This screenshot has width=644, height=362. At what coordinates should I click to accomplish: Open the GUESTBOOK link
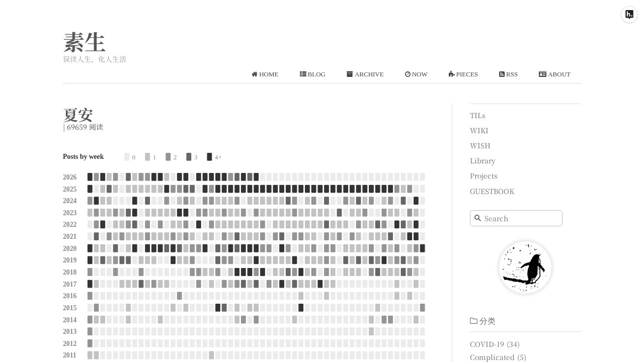click(492, 192)
